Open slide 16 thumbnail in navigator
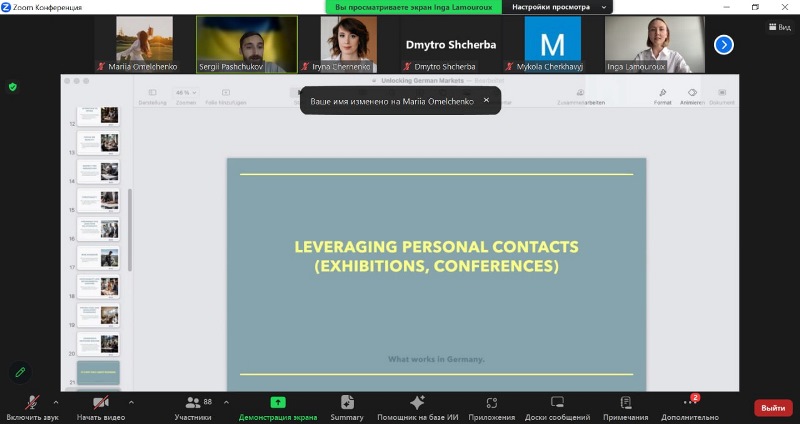This screenshot has height=424, width=800. [x=98, y=230]
